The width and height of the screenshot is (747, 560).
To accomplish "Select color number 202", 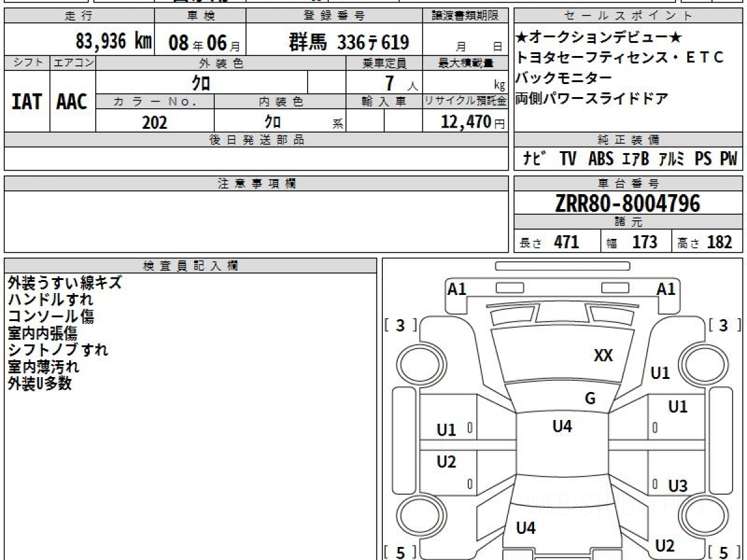I will tap(155, 122).
